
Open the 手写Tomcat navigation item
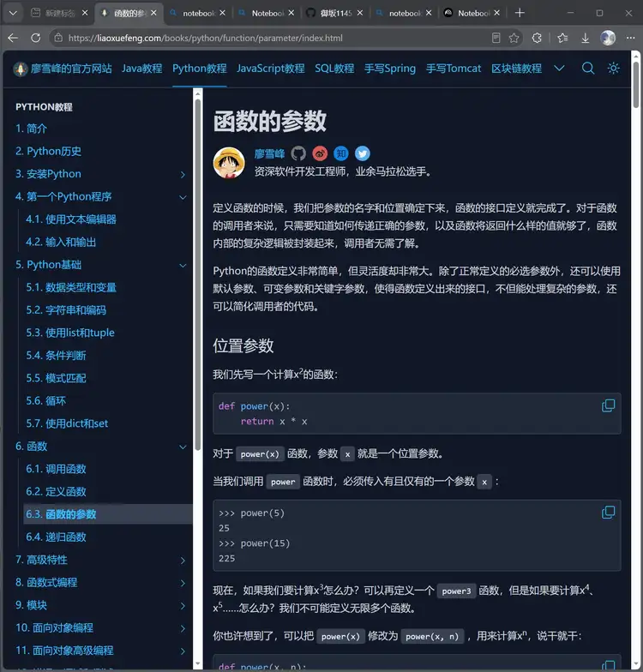coord(453,69)
